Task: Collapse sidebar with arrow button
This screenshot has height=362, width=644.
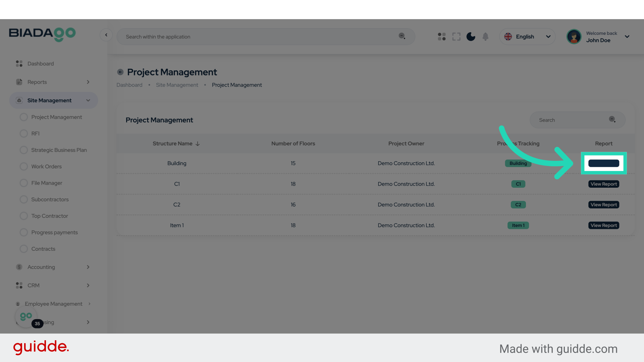Action: click(106, 35)
